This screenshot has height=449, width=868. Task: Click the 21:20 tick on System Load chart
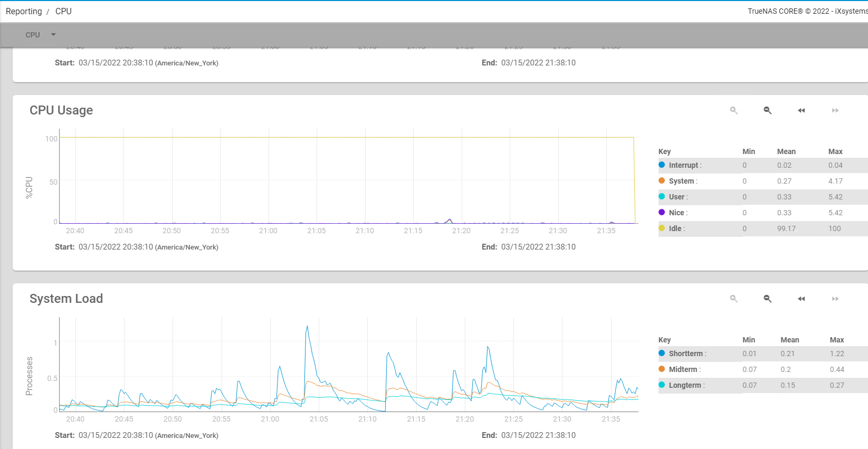[x=465, y=419]
